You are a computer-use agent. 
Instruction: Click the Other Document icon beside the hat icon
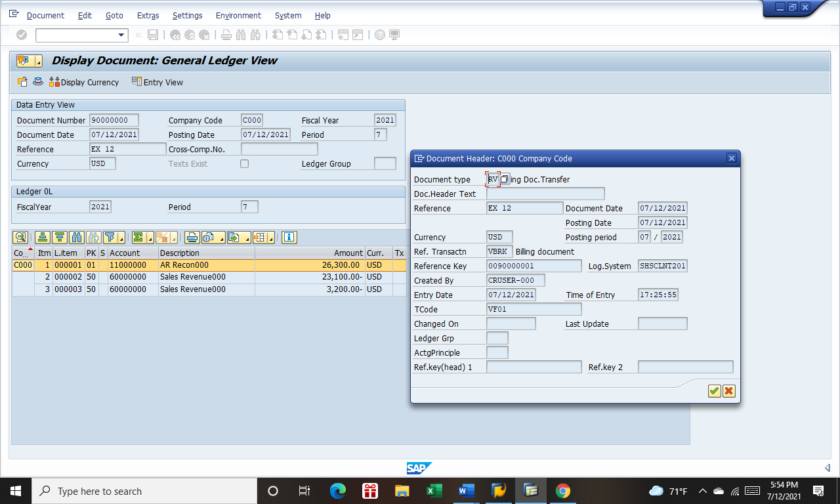[x=23, y=82]
